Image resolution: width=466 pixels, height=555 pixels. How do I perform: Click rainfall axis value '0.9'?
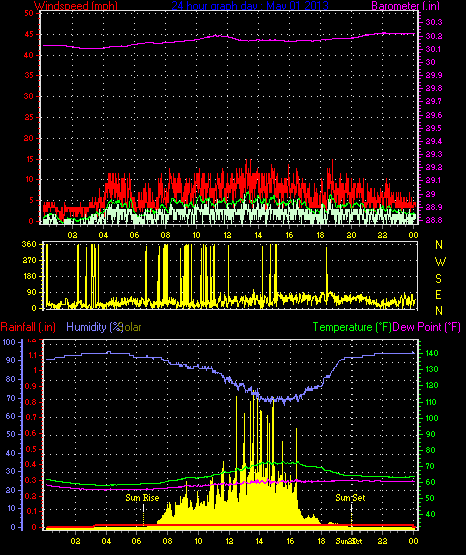pos(31,386)
